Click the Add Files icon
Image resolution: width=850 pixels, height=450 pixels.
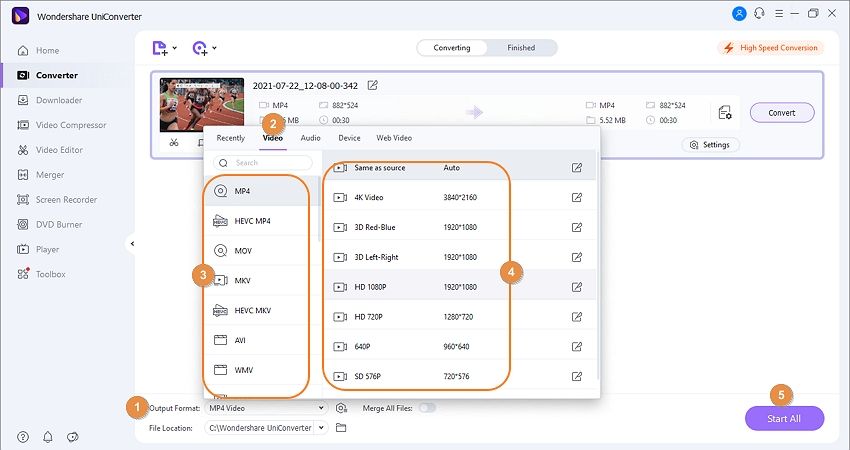pyautogui.click(x=159, y=48)
